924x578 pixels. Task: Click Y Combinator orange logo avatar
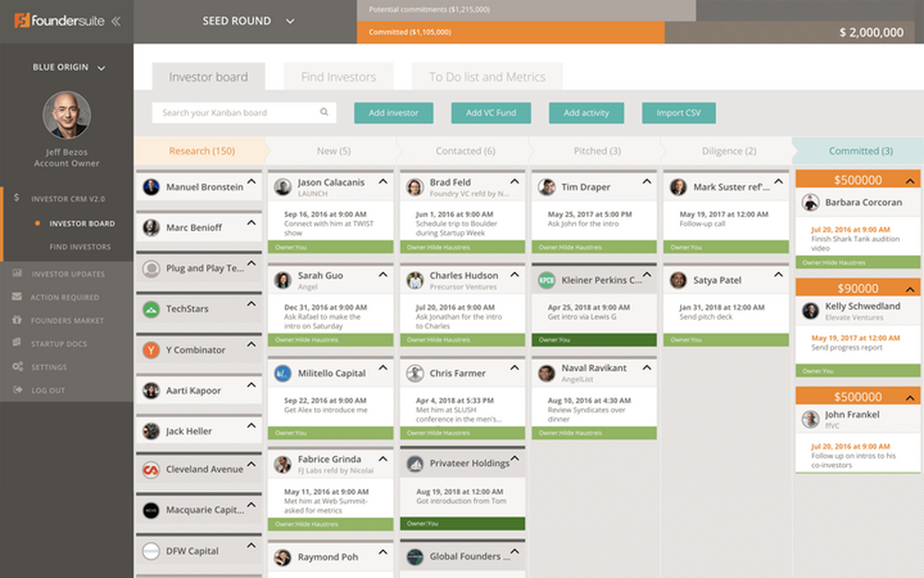tap(152, 350)
